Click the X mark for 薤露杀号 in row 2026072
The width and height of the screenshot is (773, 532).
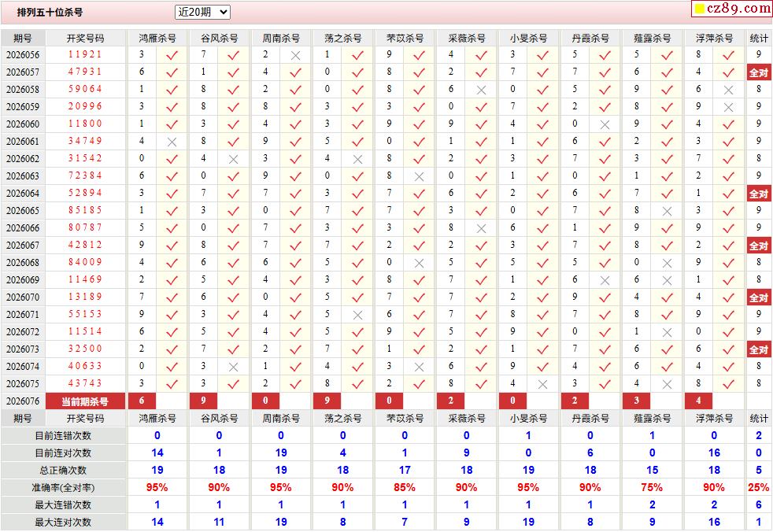pyautogui.click(x=667, y=332)
